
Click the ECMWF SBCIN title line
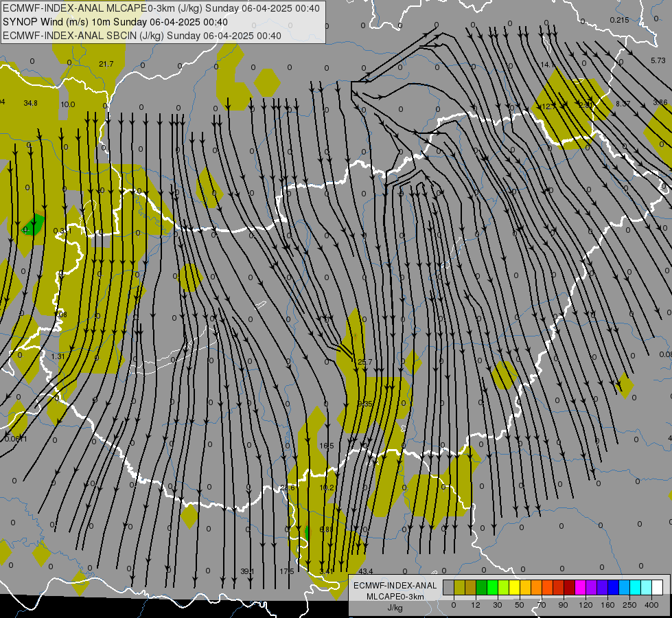(142, 36)
